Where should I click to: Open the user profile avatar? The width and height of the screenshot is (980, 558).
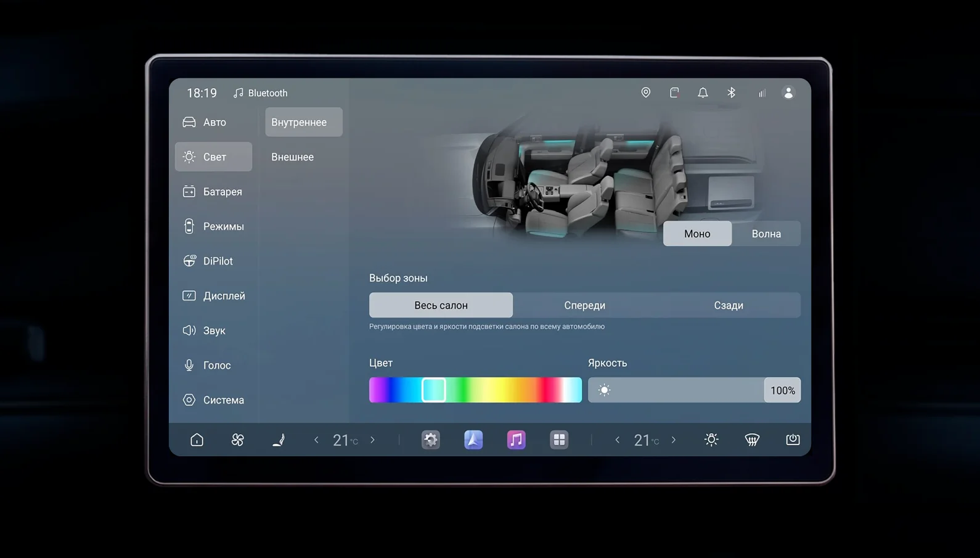pyautogui.click(x=788, y=92)
